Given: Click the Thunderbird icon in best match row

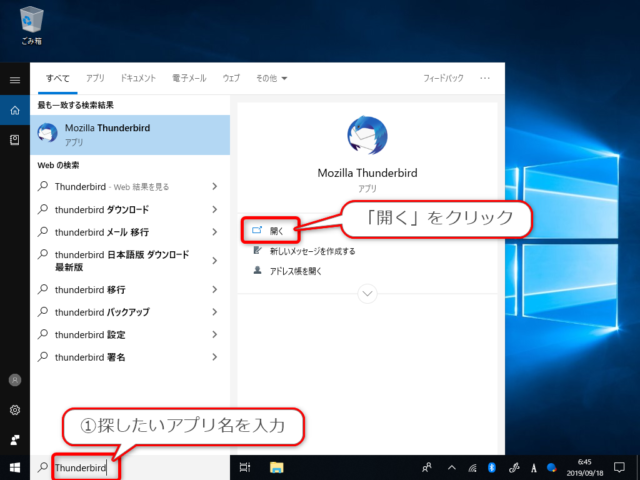Looking at the screenshot, I should (x=47, y=133).
